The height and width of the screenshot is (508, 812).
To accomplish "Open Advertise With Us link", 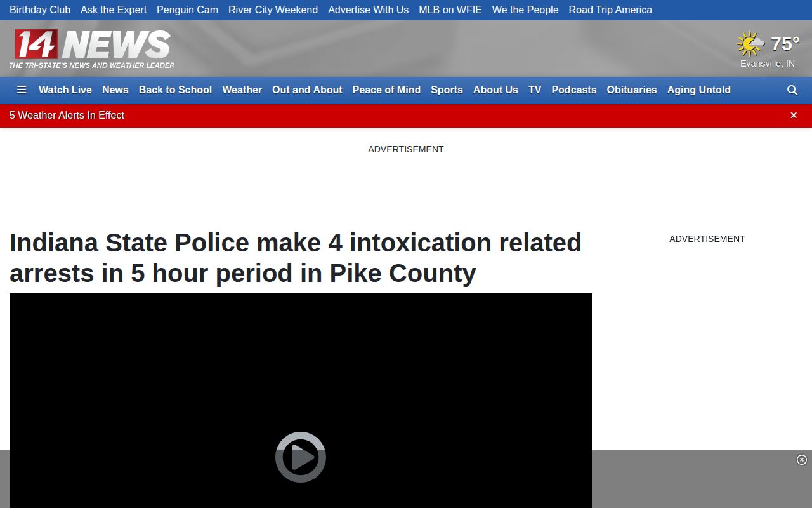I will [368, 10].
